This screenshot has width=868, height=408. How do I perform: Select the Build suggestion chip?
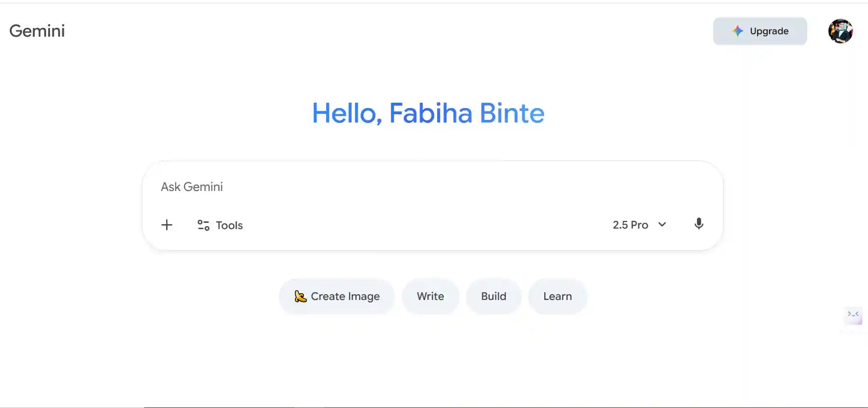pyautogui.click(x=493, y=296)
